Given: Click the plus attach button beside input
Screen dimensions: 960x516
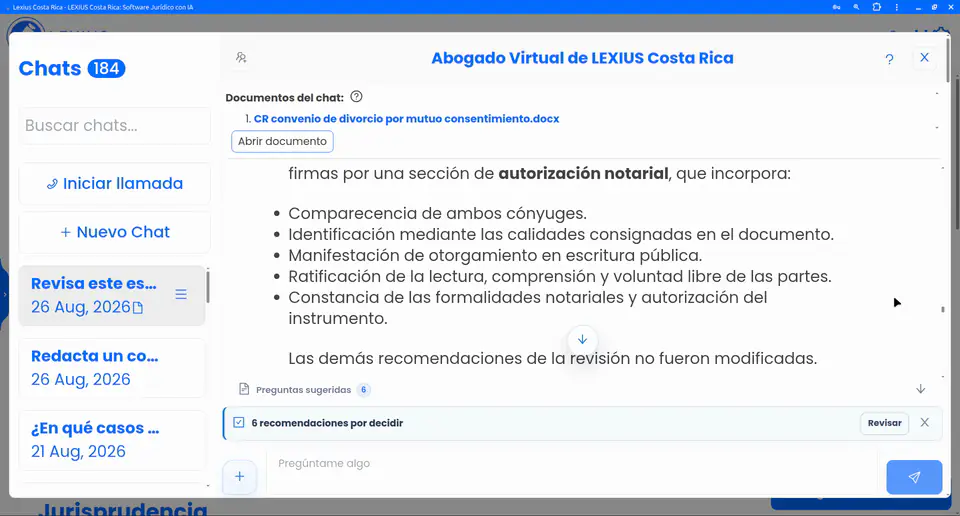Looking at the screenshot, I should (239, 476).
